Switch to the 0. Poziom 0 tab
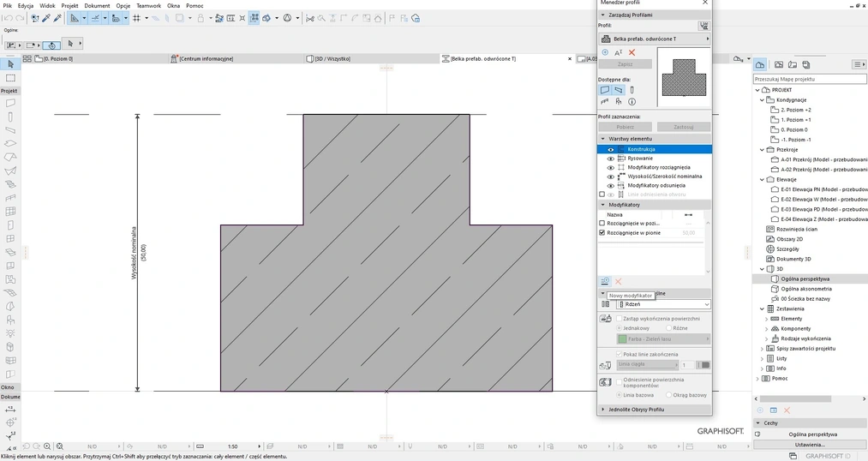The height and width of the screenshot is (461, 868). coord(99,58)
